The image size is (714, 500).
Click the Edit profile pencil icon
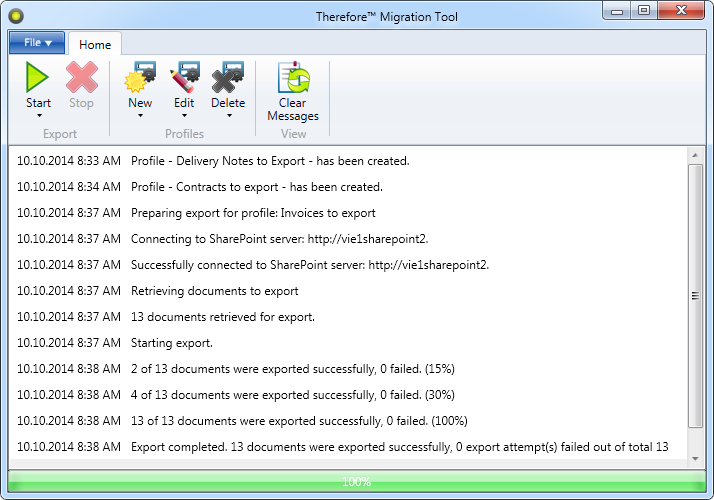coord(184,77)
